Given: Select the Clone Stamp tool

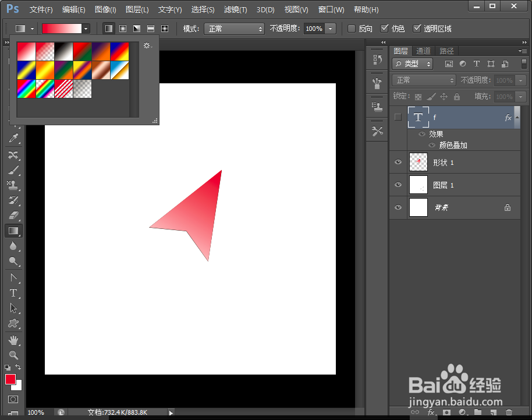Looking at the screenshot, I should pos(13,185).
